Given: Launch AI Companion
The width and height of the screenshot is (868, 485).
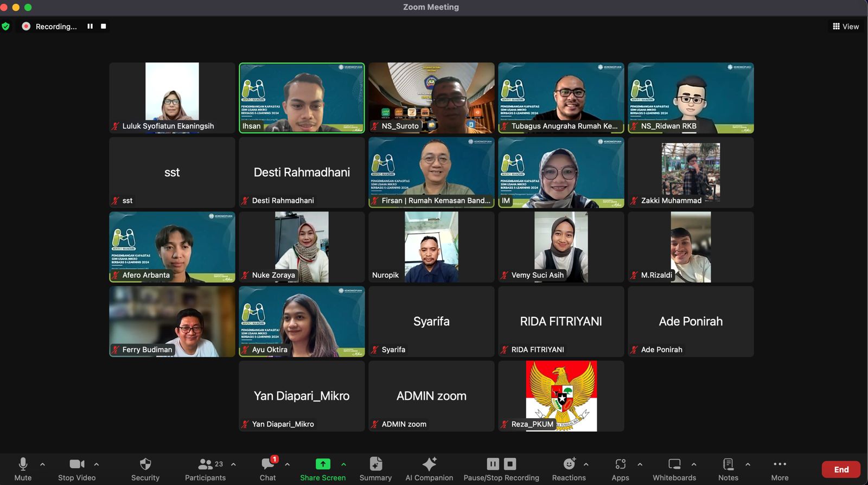Looking at the screenshot, I should click(429, 469).
